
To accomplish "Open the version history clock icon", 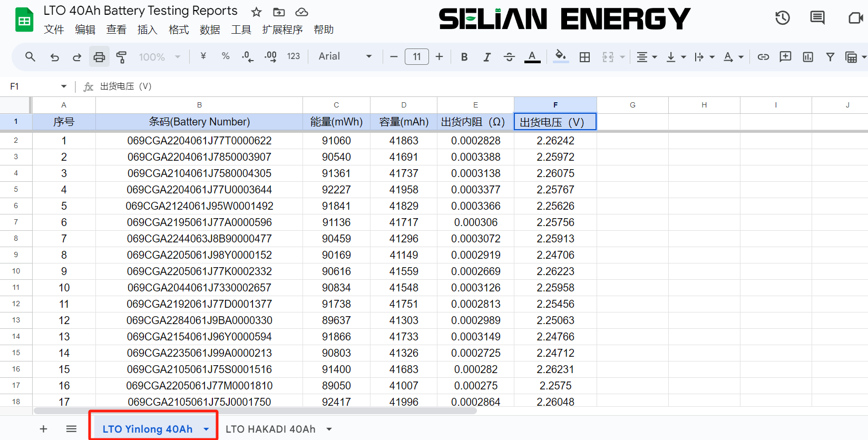I will tap(782, 18).
